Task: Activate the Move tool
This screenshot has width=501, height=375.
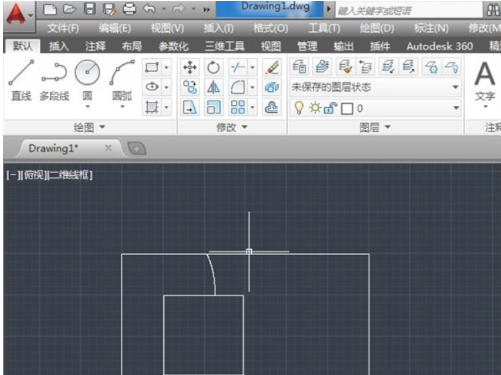Action: coord(190,68)
